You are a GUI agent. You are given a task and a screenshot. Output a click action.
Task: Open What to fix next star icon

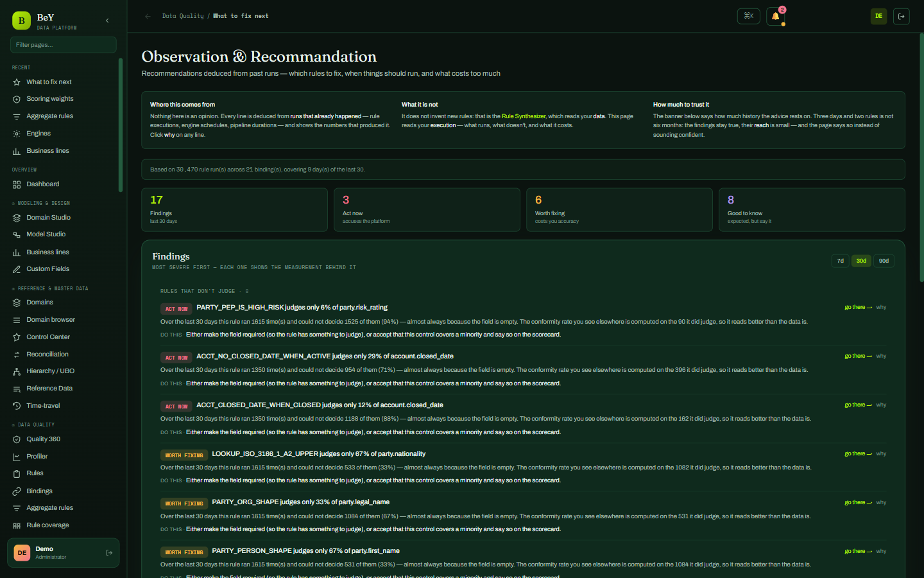(x=17, y=82)
